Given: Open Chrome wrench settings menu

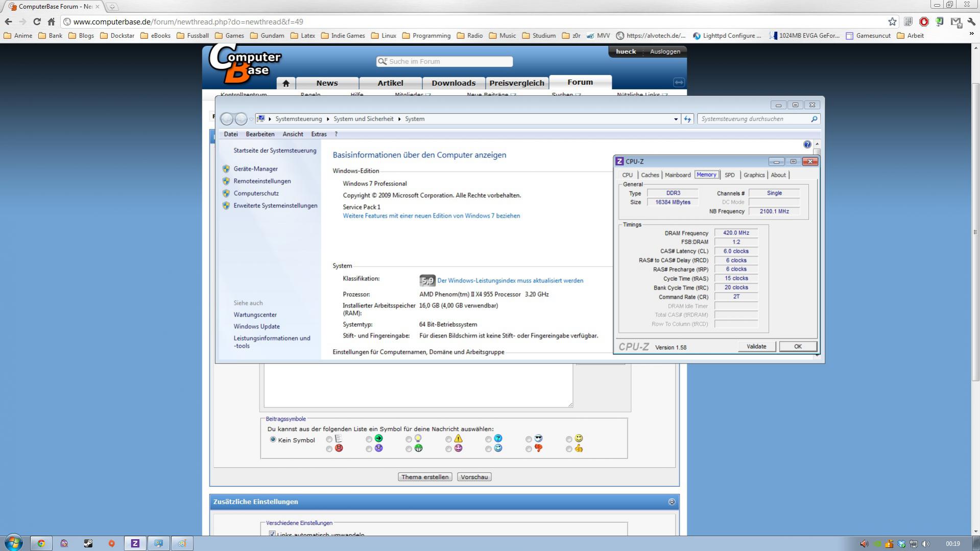Looking at the screenshot, I should [971, 21].
